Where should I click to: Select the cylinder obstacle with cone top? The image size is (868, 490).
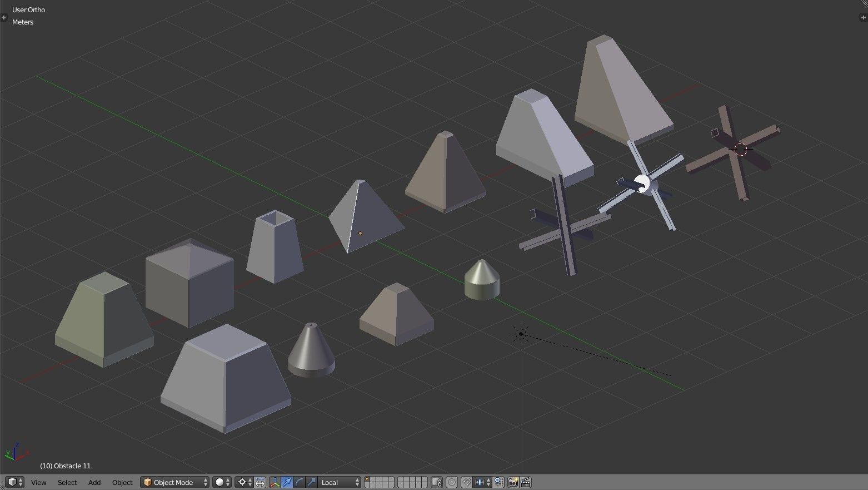click(x=482, y=280)
